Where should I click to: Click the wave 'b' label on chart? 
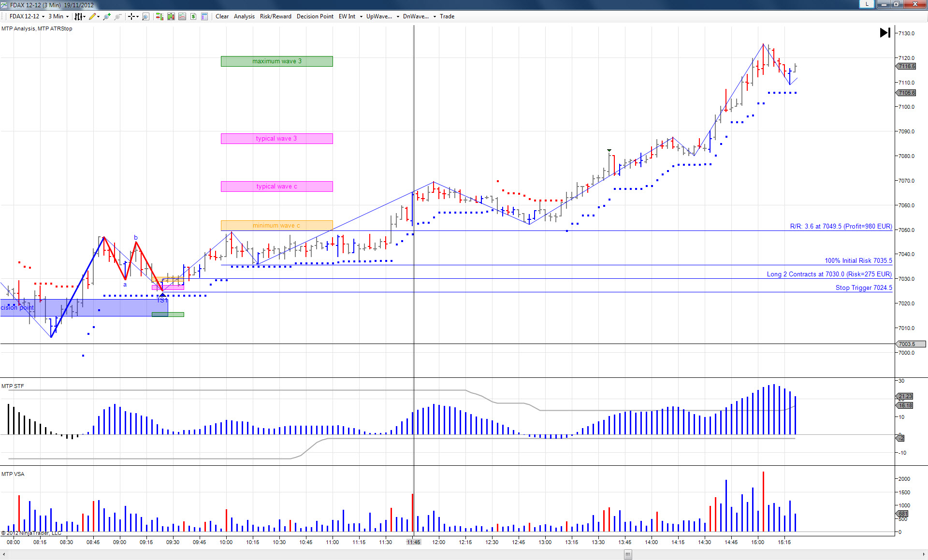click(136, 238)
